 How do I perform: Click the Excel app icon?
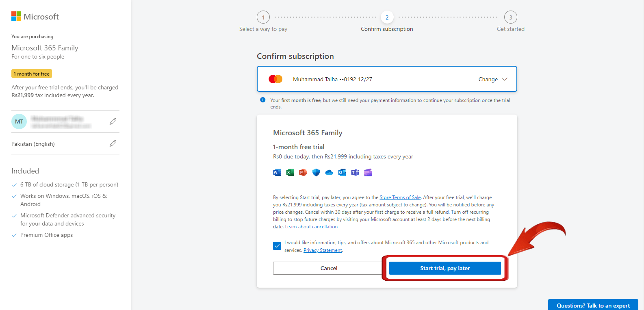(290, 173)
